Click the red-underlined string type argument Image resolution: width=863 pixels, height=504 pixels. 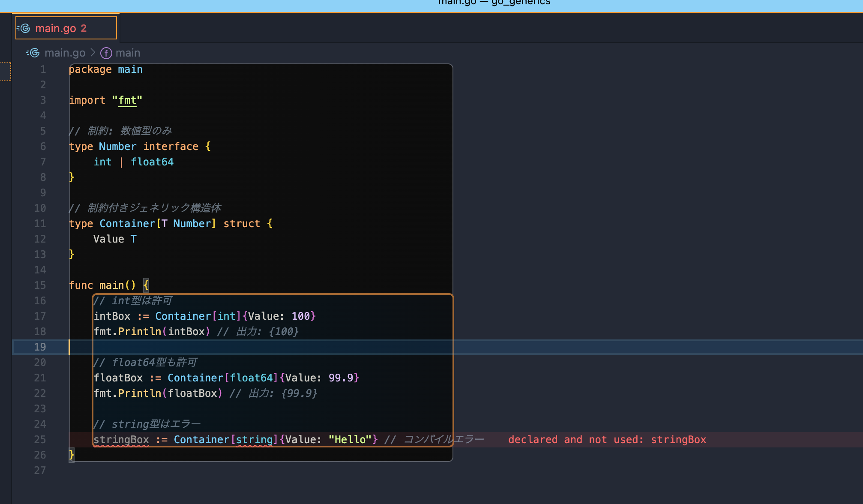tap(254, 440)
